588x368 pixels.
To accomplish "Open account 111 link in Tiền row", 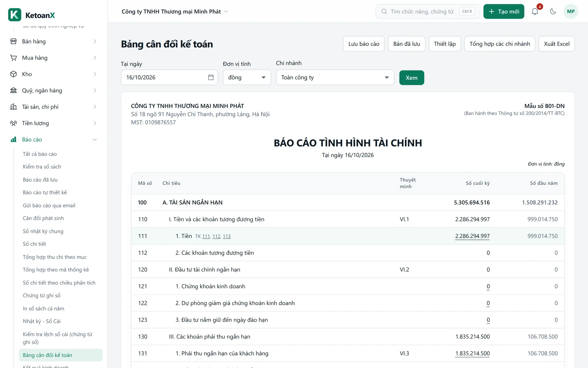I will 206,236.
